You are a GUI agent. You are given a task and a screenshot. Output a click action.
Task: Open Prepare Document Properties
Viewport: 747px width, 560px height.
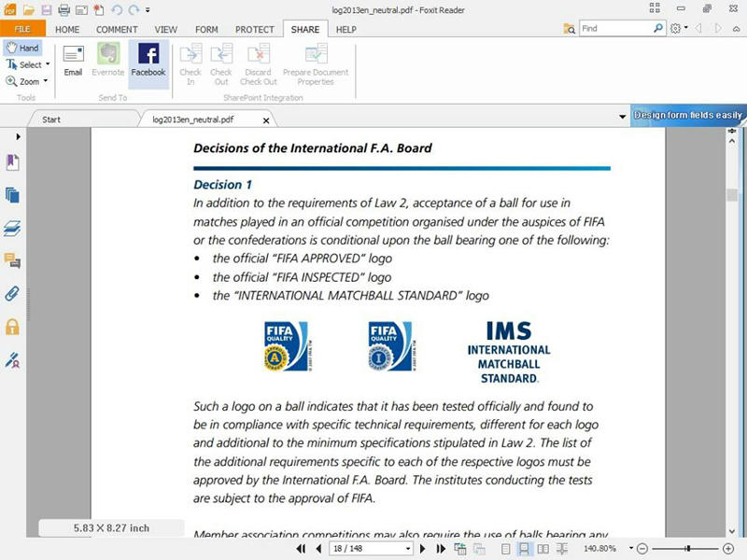316,64
